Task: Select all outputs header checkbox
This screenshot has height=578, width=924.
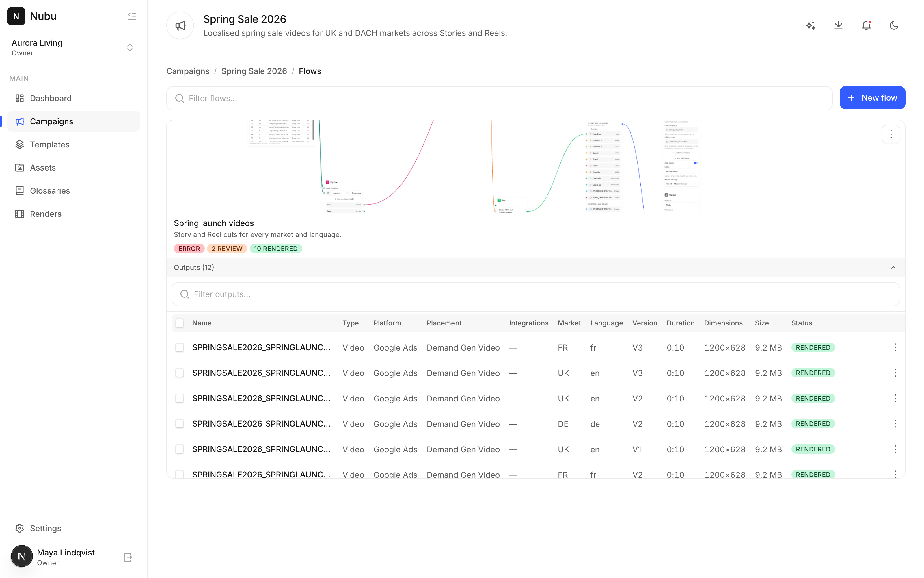Action: [x=179, y=323]
